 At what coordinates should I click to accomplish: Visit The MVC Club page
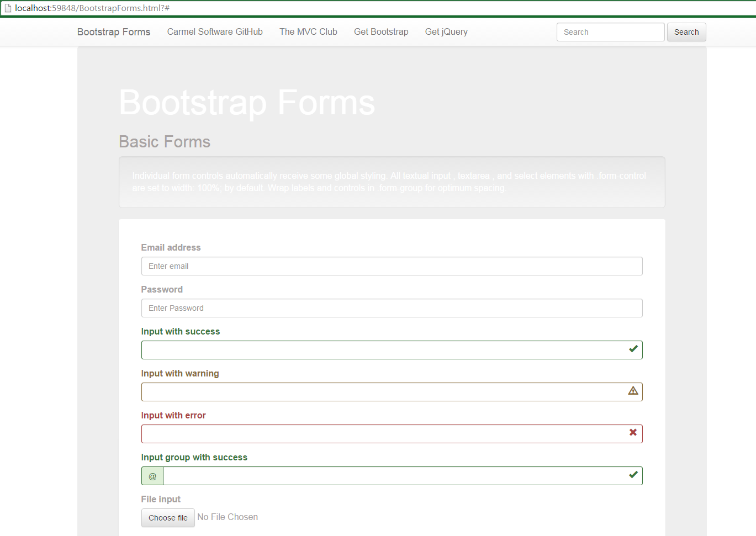308,31
